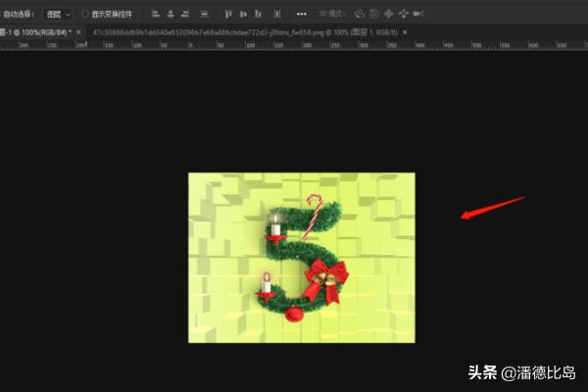588x392 pixels.
Task: Click the align top edges icon
Action: 228,14
